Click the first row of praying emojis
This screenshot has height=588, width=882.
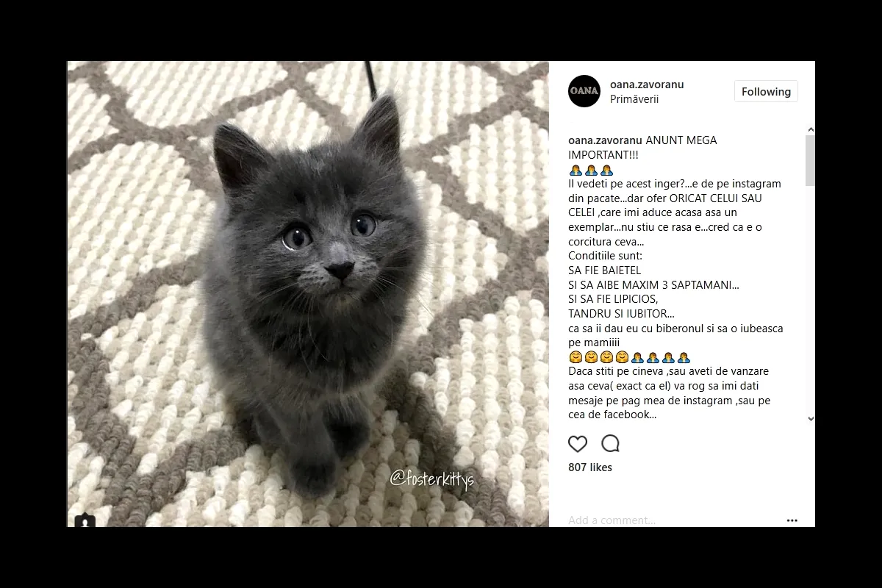(591, 170)
